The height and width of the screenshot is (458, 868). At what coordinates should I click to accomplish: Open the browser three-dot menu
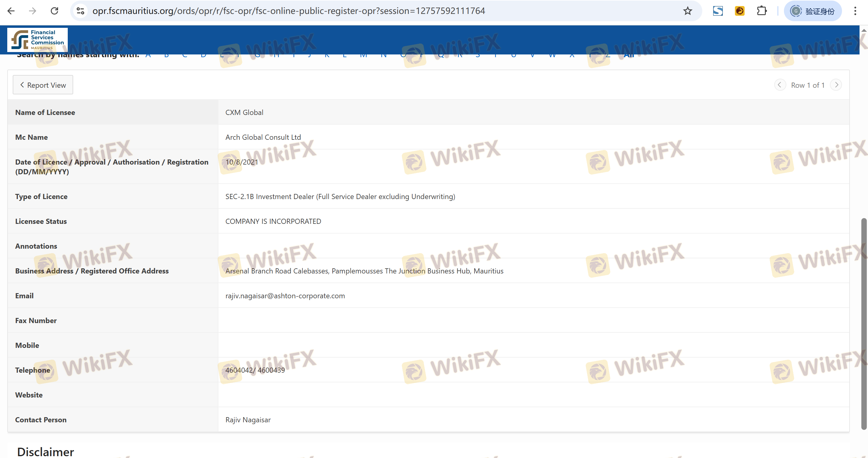855,11
